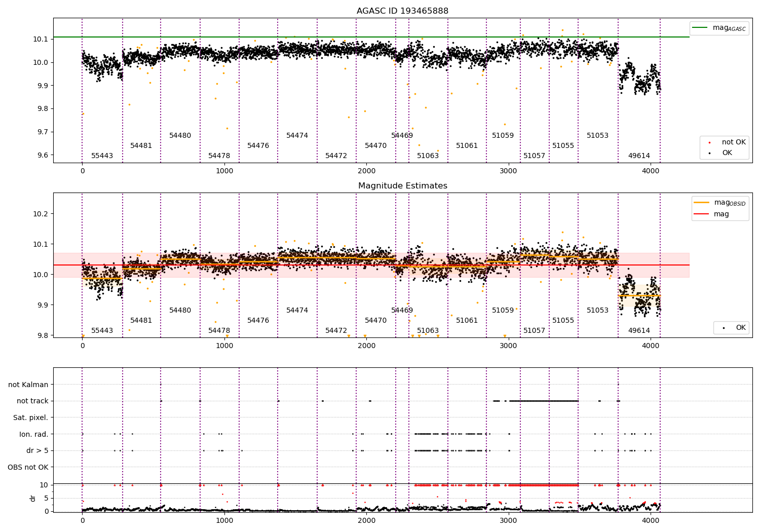
Task: Click OBSID label 54480 in the top plot
Action: pos(180,136)
